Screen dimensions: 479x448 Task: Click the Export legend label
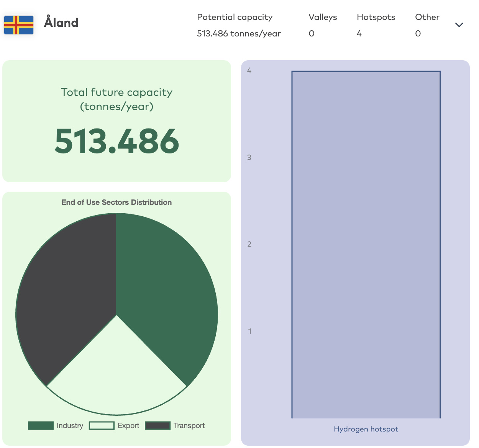pyautogui.click(x=128, y=426)
